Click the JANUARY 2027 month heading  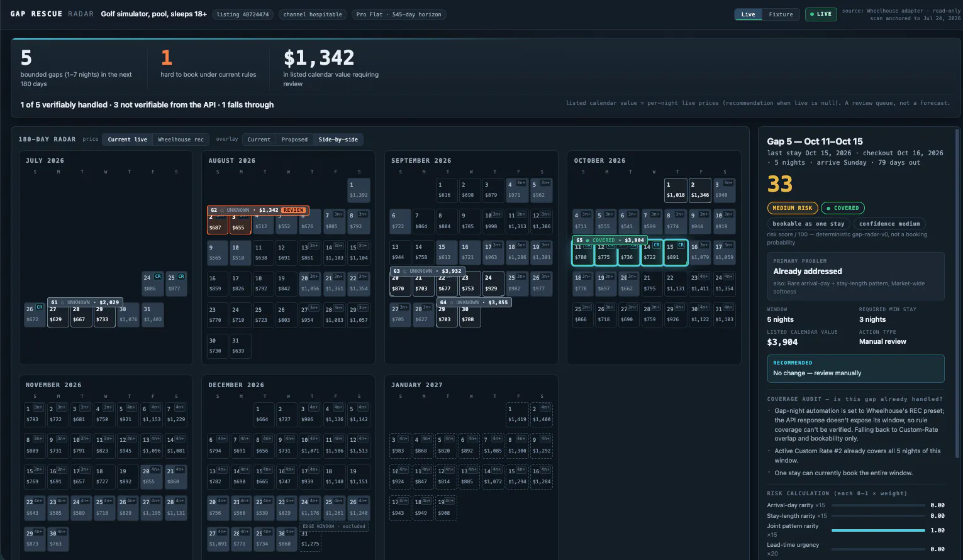pyautogui.click(x=417, y=385)
